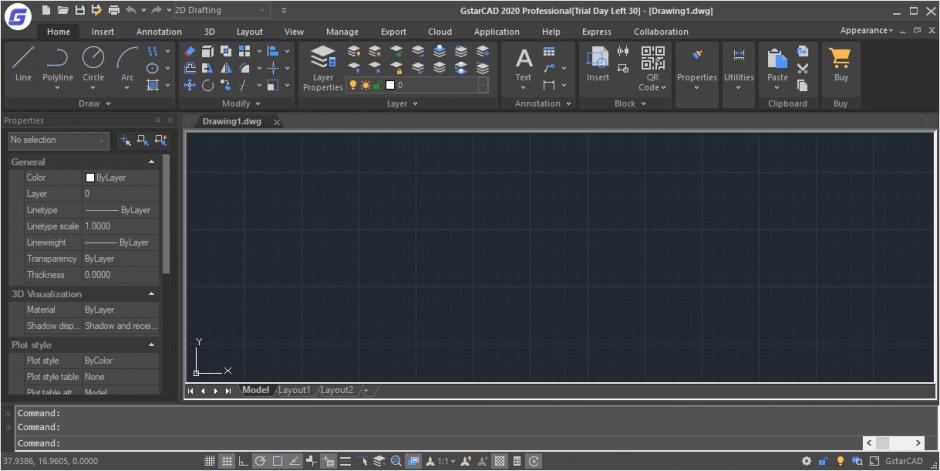Collapse the 3D Visualization section
Image resolution: width=940 pixels, height=471 pixels.
tap(151, 294)
